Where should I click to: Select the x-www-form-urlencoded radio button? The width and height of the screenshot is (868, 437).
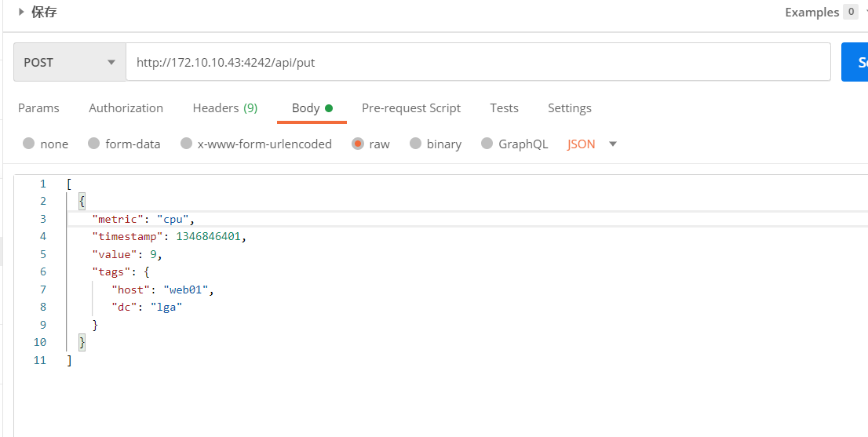[x=187, y=144]
